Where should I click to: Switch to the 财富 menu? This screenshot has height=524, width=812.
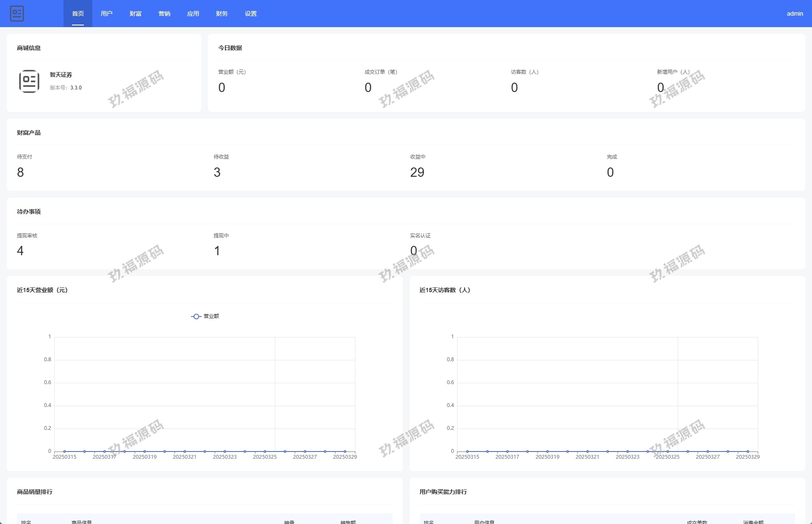[x=136, y=14]
